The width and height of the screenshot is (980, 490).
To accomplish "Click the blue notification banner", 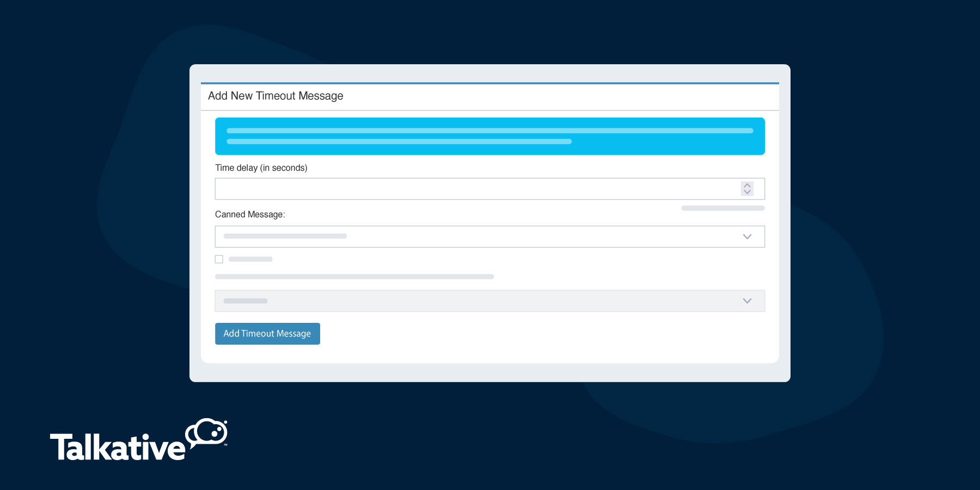I will click(x=489, y=136).
